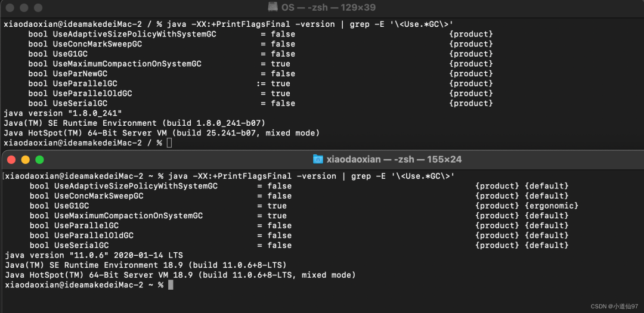Viewport: 644px width, 313px height.
Task: Zoom the xiaodaoxian terminal using green button
Action: coord(39,160)
